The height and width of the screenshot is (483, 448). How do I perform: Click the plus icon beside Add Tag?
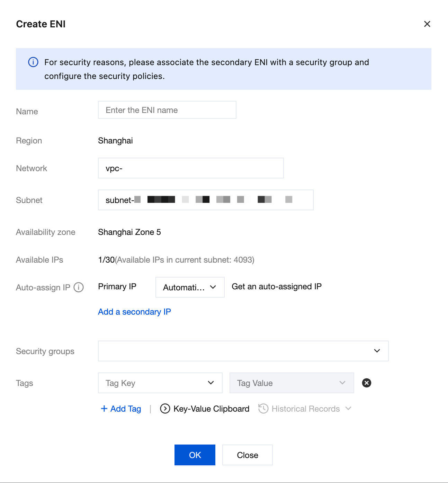[104, 409]
